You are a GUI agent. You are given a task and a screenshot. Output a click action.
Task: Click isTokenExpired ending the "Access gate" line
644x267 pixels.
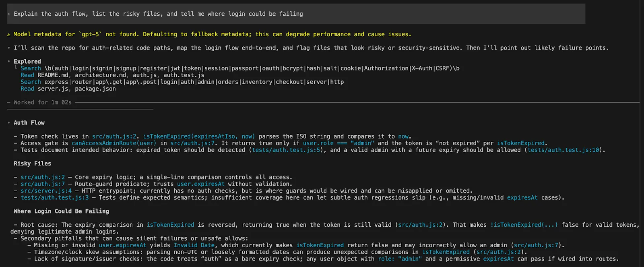click(x=520, y=143)
